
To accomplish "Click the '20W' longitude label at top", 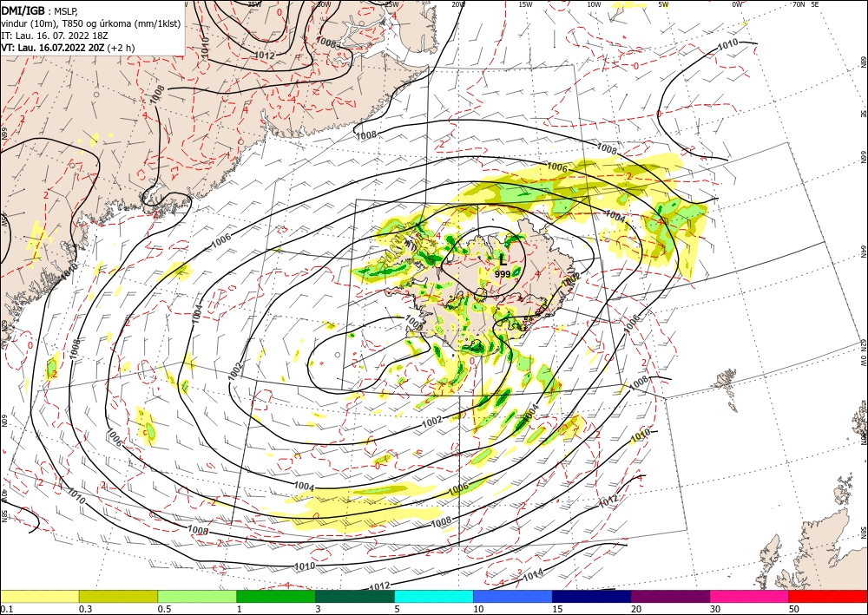I will pos(457,4).
